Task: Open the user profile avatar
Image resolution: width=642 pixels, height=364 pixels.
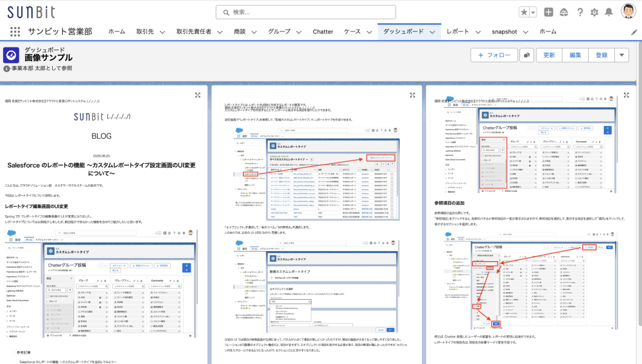Action: click(x=628, y=12)
